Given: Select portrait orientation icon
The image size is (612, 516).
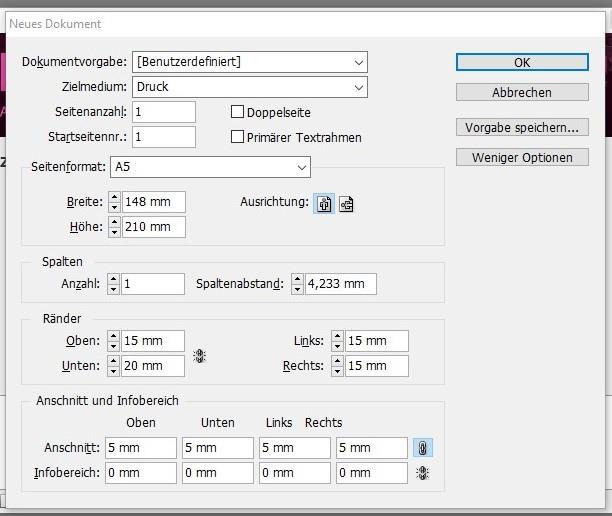Looking at the screenshot, I should (x=324, y=203).
